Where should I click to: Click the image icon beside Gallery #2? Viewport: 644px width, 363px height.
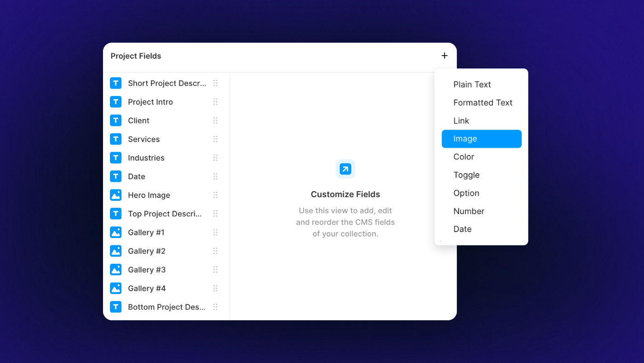115,251
